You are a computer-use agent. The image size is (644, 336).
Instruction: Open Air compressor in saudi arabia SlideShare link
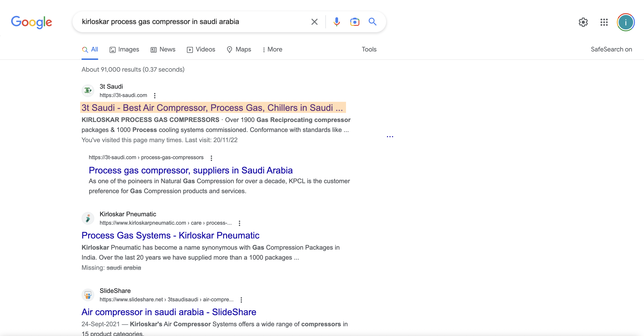point(169,312)
